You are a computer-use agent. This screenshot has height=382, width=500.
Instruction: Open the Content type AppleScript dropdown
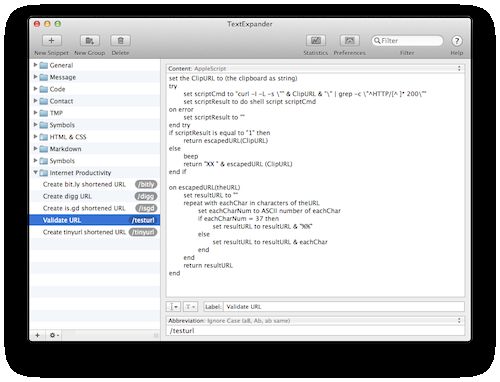(x=315, y=68)
